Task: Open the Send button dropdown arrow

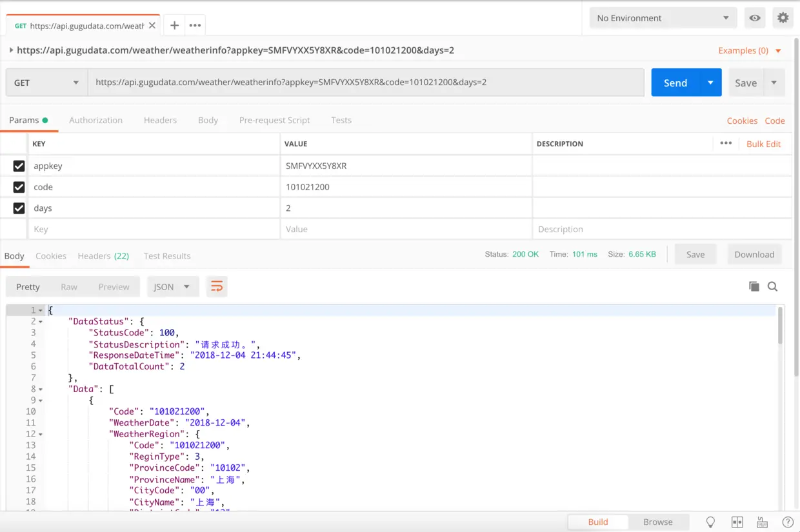Action: (710, 83)
